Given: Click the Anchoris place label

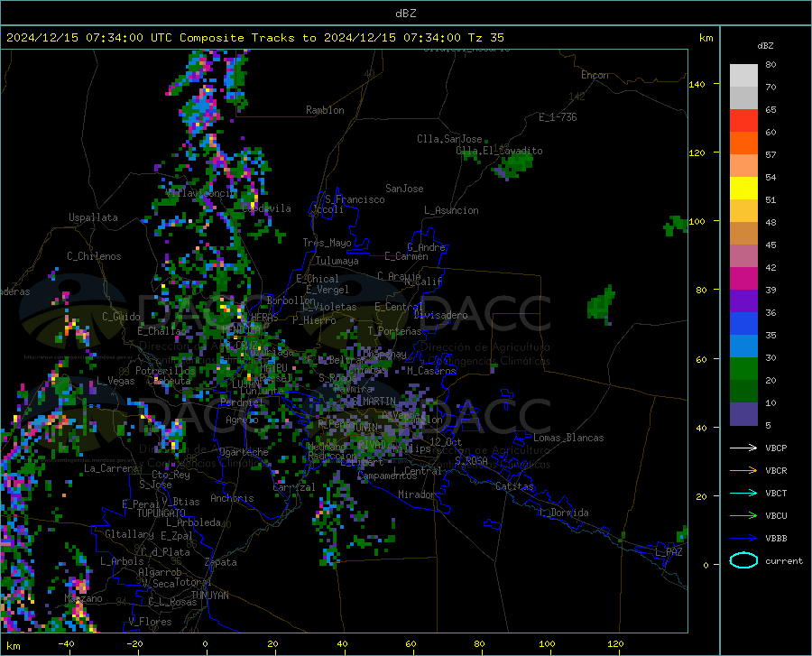Looking at the screenshot, I should coord(232,499).
